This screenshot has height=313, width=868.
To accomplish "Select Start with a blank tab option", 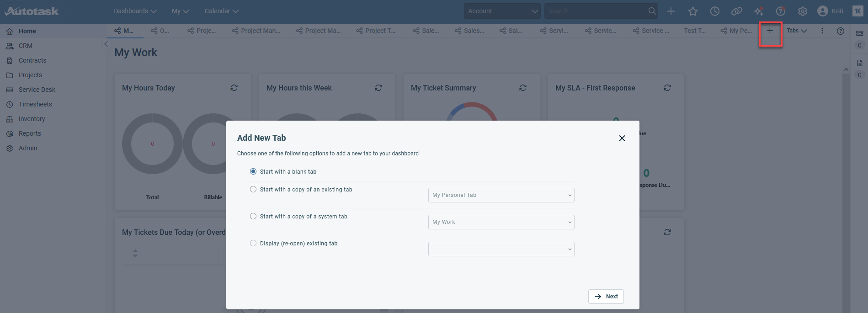I will [253, 172].
